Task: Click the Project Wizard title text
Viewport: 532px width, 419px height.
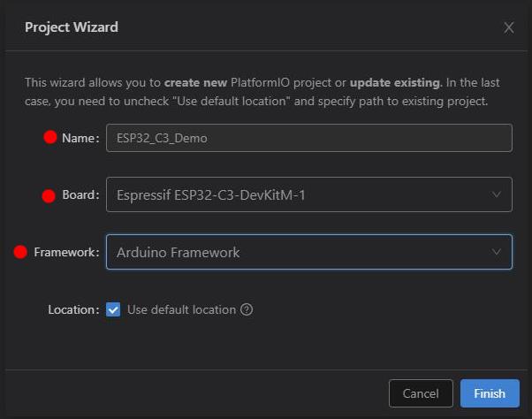Action: [72, 27]
